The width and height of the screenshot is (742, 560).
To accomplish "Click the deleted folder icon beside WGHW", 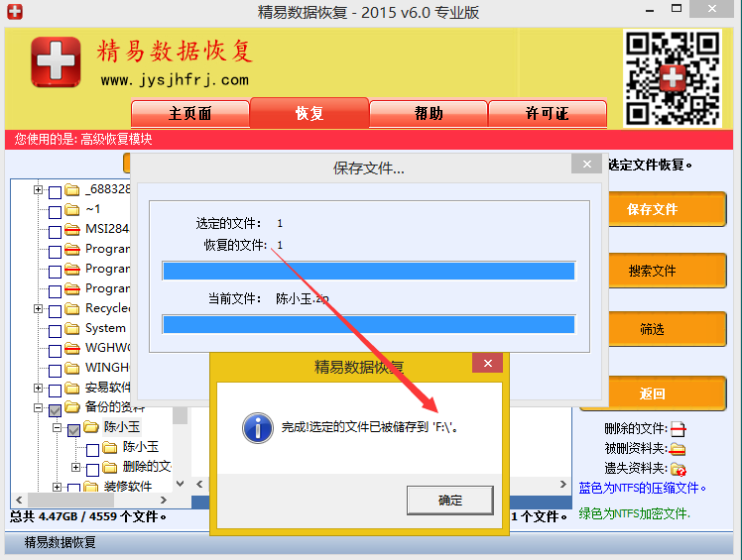I will [72, 349].
